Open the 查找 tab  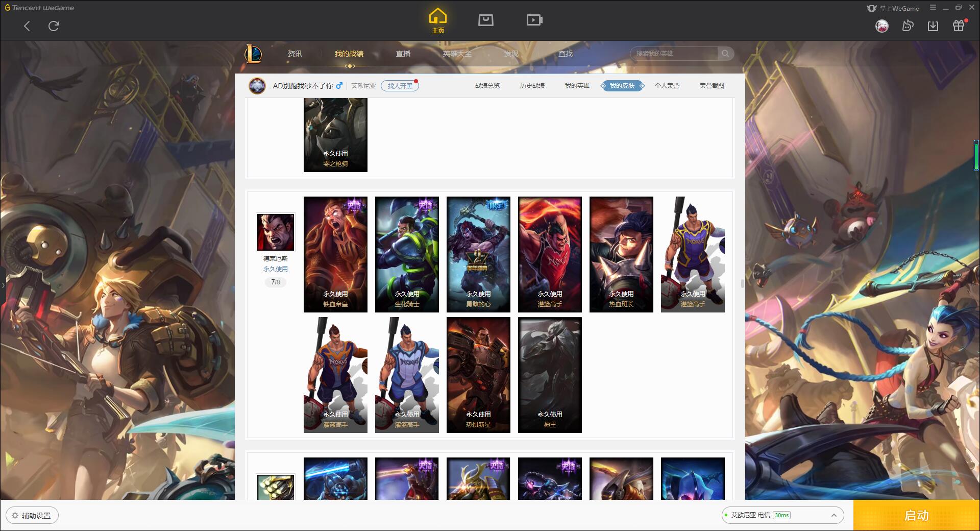point(566,54)
